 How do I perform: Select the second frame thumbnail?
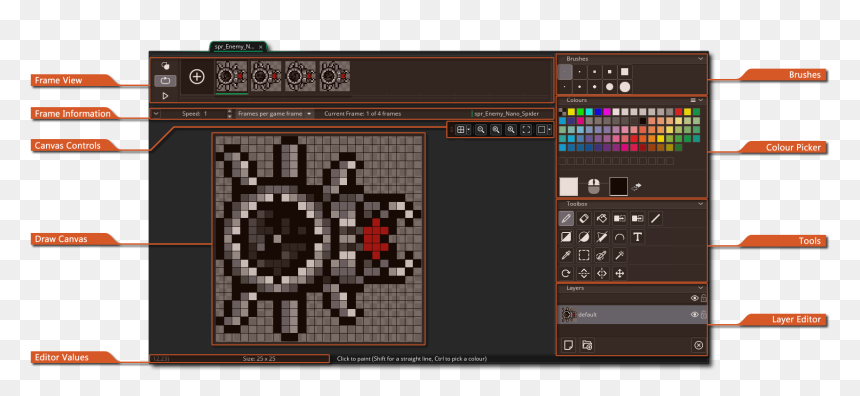[x=266, y=76]
